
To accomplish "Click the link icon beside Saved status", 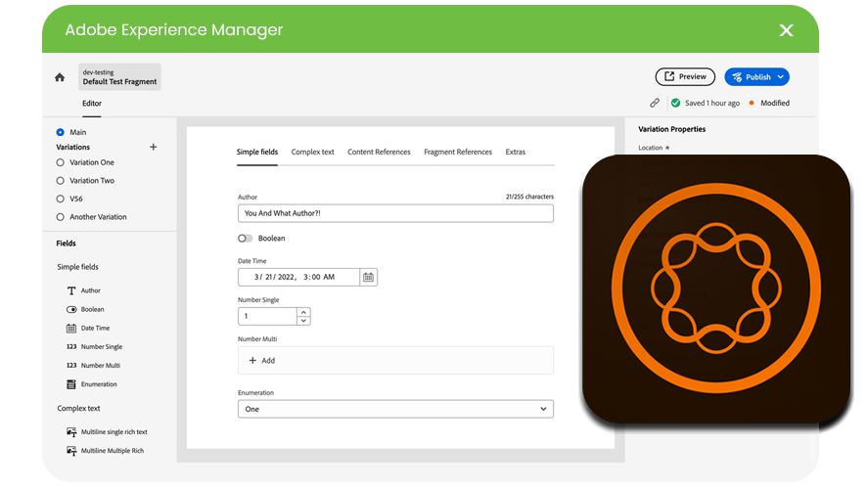I will point(655,103).
